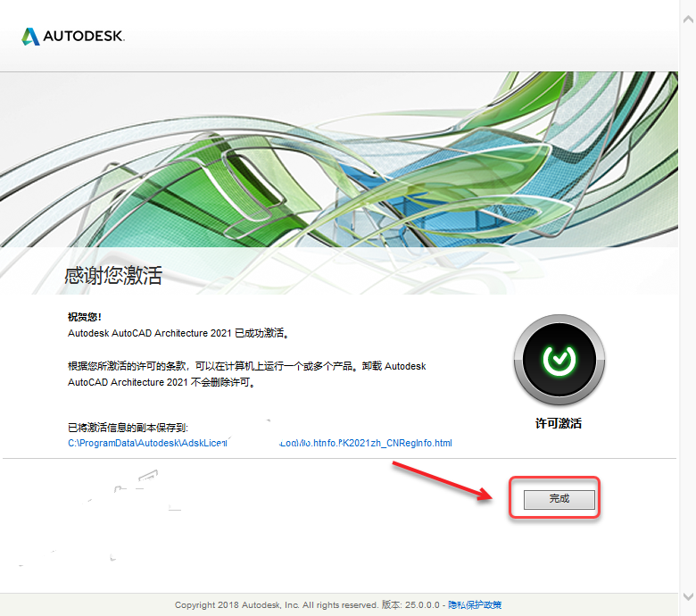
Task: Click the 已将激活信息的副本保存到 label
Action: coord(128,428)
